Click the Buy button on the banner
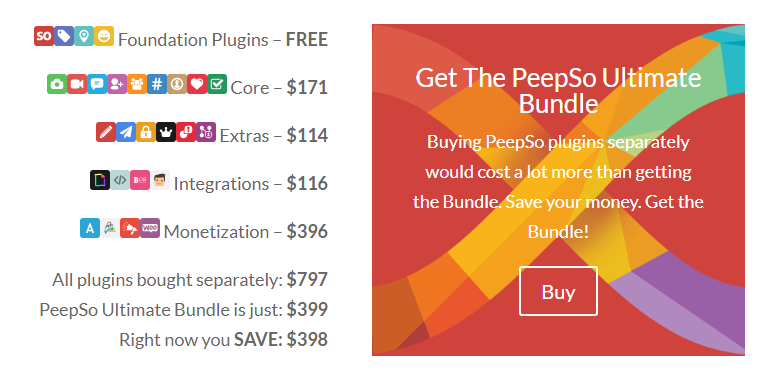The width and height of the screenshot is (763, 369). pos(558,291)
